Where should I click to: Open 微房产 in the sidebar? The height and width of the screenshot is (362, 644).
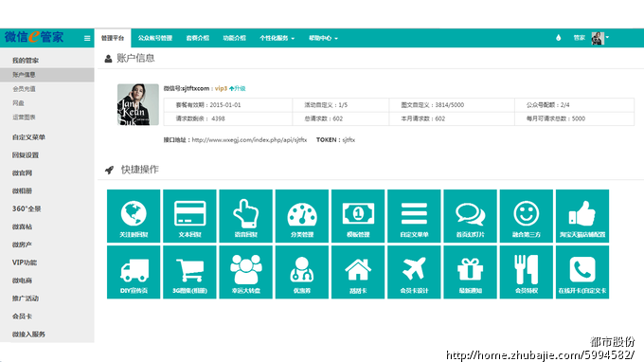(x=22, y=244)
